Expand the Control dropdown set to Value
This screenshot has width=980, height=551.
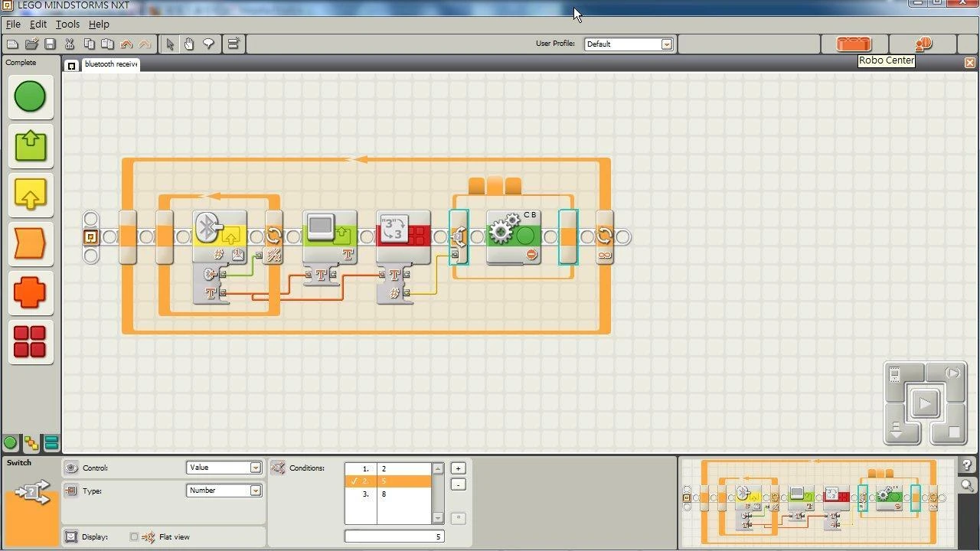256,468
